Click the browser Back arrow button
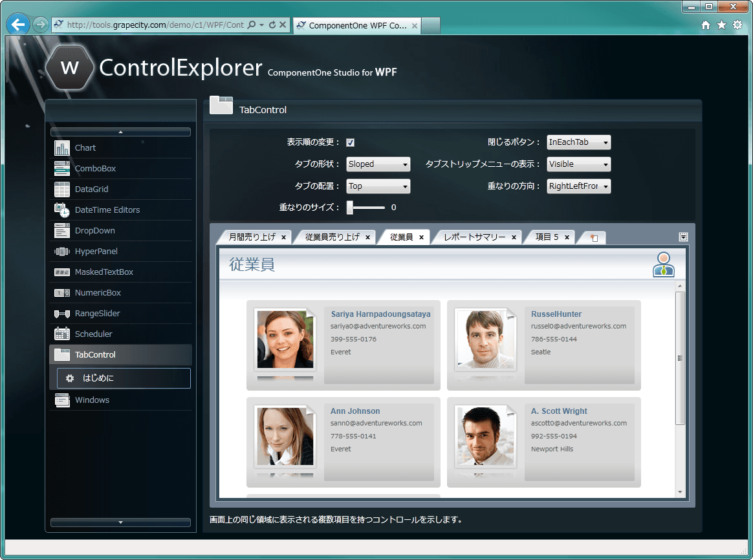Screen dimensions: 753x560 point(17,25)
